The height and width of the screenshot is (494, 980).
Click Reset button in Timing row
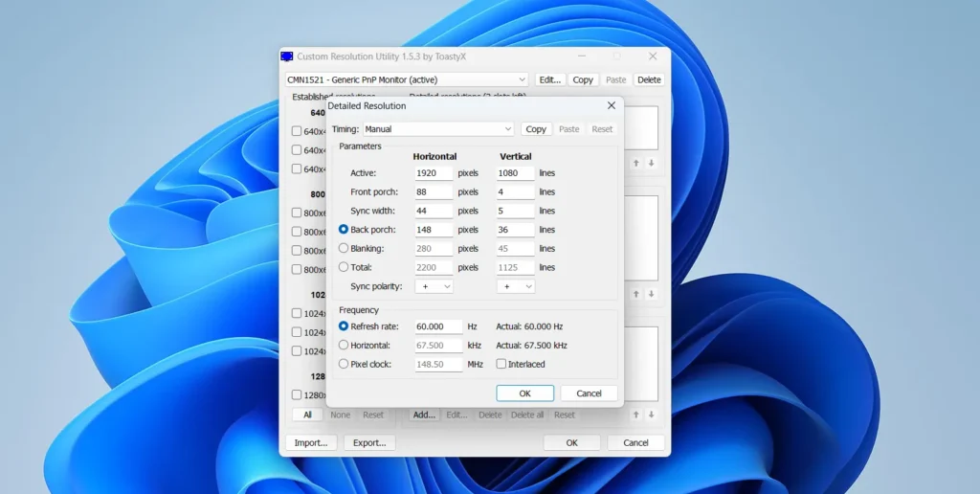tap(602, 129)
